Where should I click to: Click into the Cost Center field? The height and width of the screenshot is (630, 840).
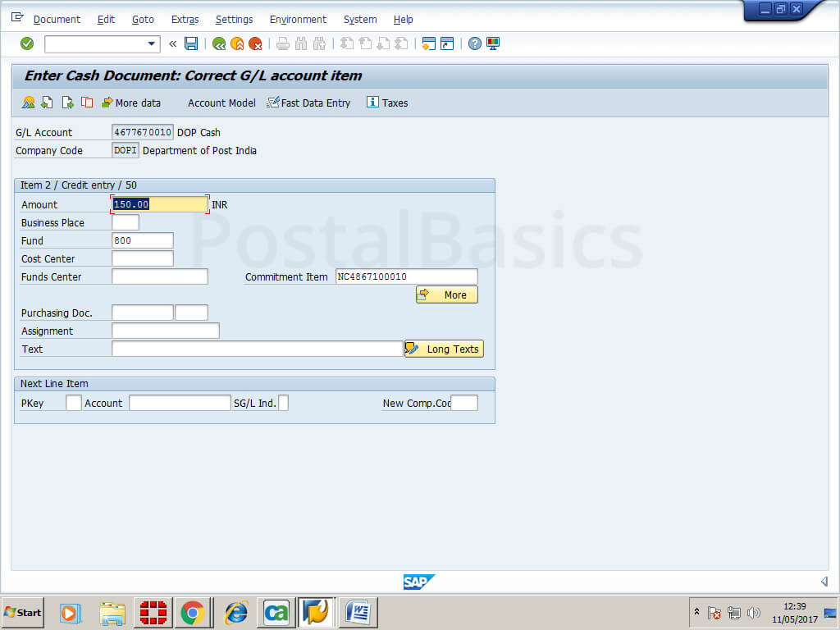(143, 258)
